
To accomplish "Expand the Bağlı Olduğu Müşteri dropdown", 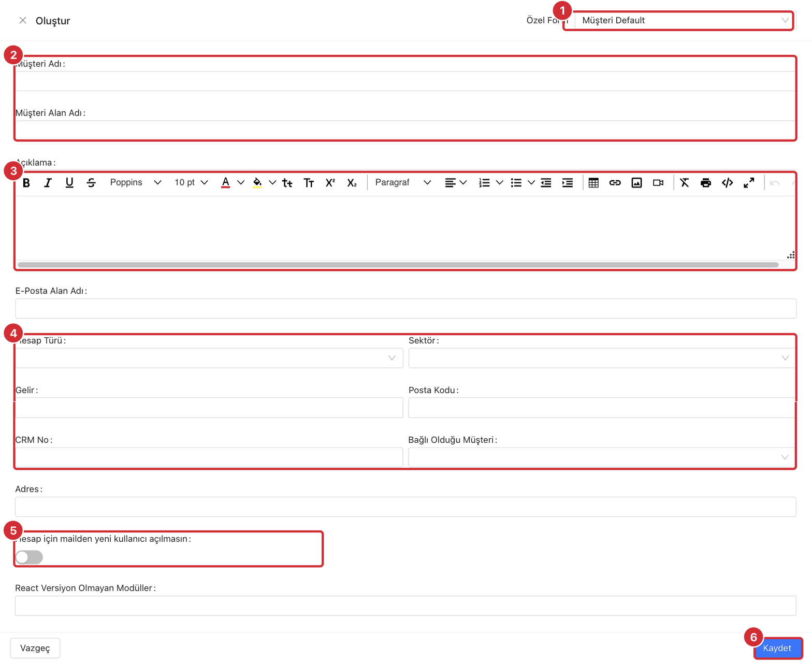I will (x=602, y=457).
